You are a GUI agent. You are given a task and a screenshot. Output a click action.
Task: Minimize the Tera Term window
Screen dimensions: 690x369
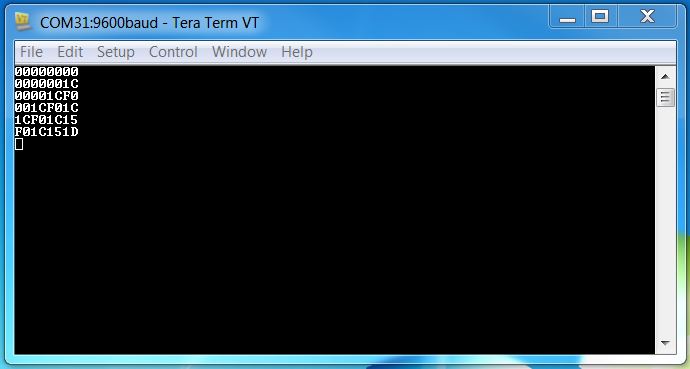[567, 17]
